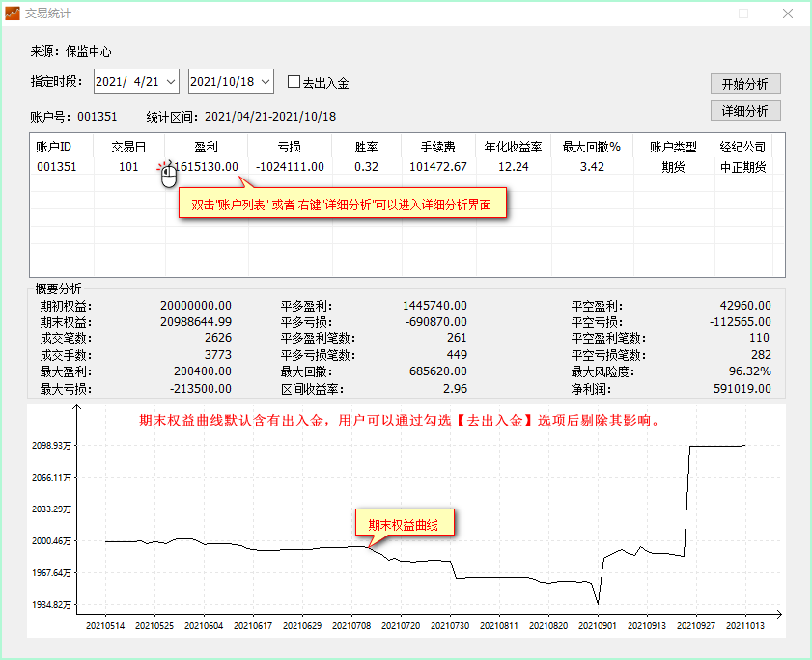This screenshot has width=812, height=660.
Task: Click the 账户ID column header
Action: [x=61, y=147]
